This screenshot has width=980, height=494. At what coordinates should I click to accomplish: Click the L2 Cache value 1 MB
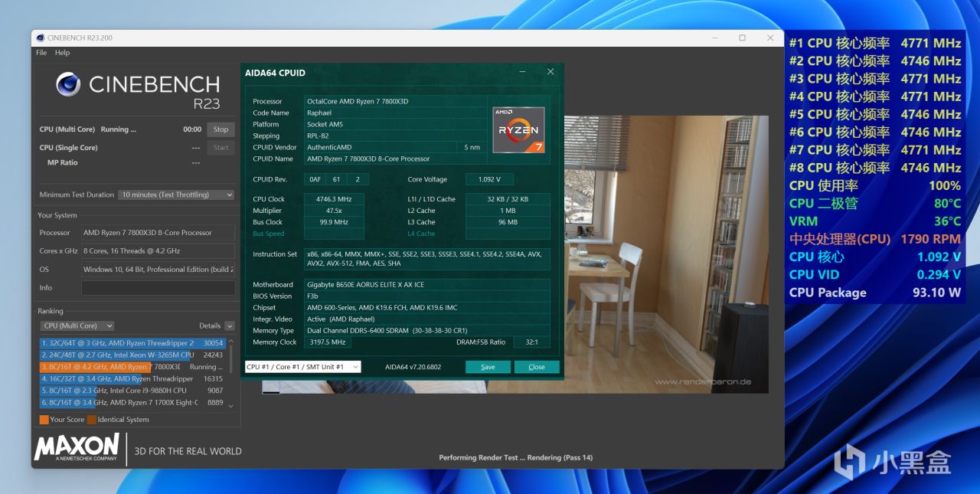pyautogui.click(x=508, y=211)
